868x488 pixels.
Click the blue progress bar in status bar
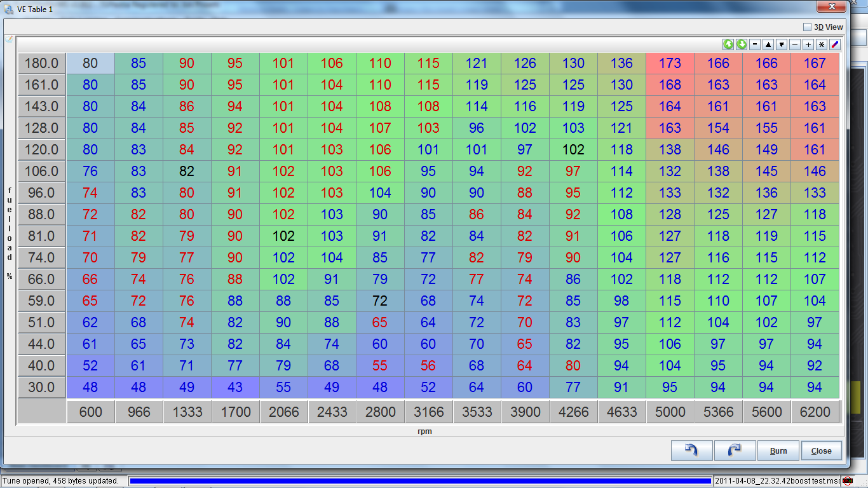[420, 481]
